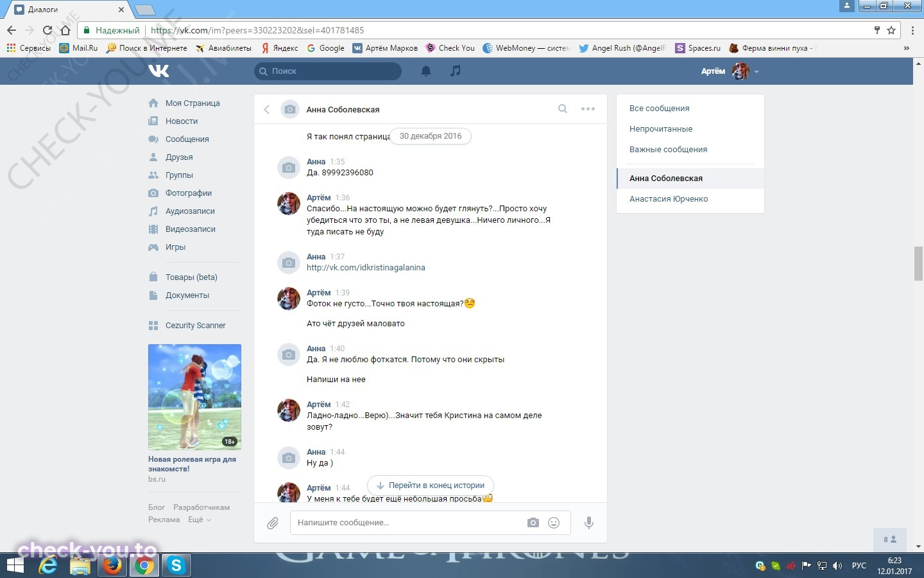
Task: Click the Chrome address bar URL
Action: tap(257, 30)
